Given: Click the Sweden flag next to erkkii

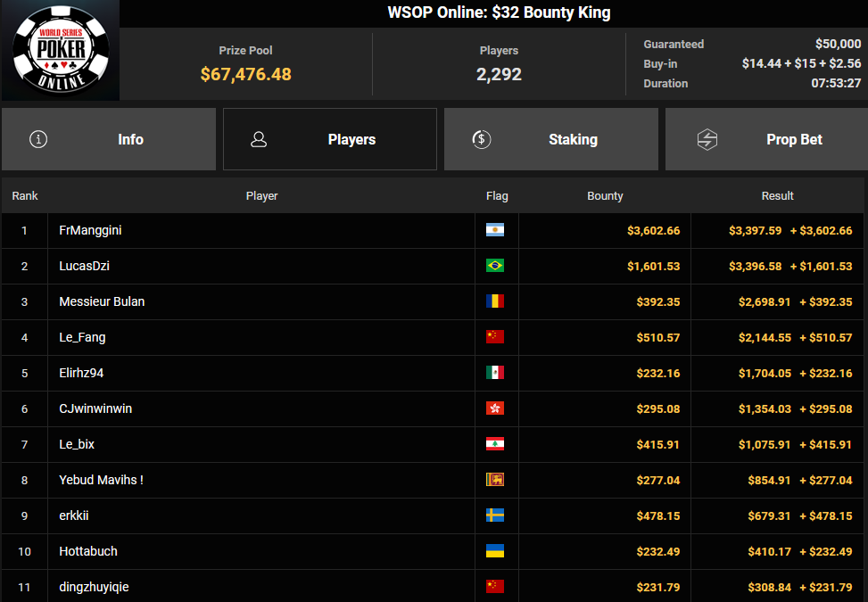Looking at the screenshot, I should point(495,515).
